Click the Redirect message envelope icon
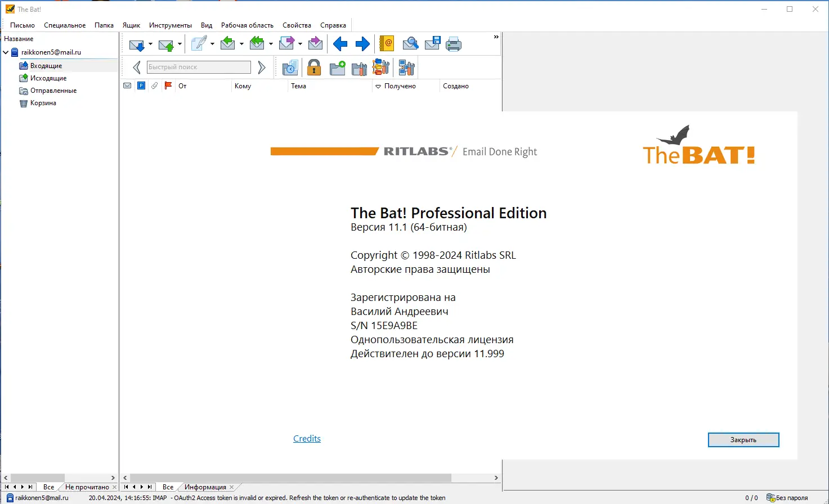 click(x=316, y=43)
